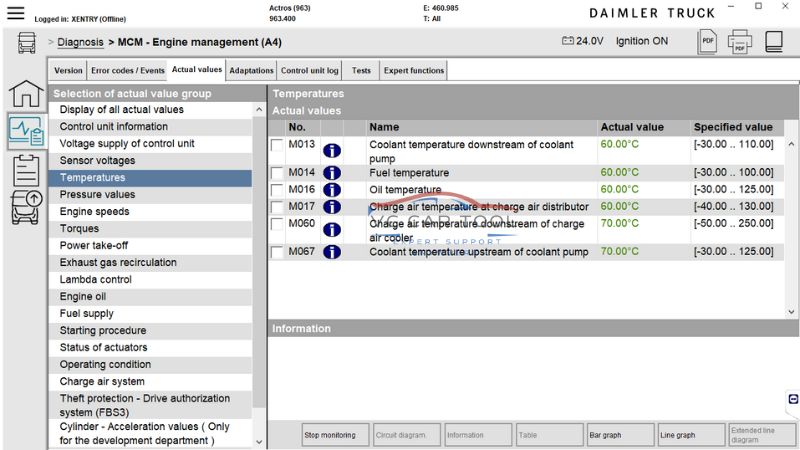The width and height of the screenshot is (800, 450).
Task: Show info for M014 fuel temperature
Action: tap(331, 173)
